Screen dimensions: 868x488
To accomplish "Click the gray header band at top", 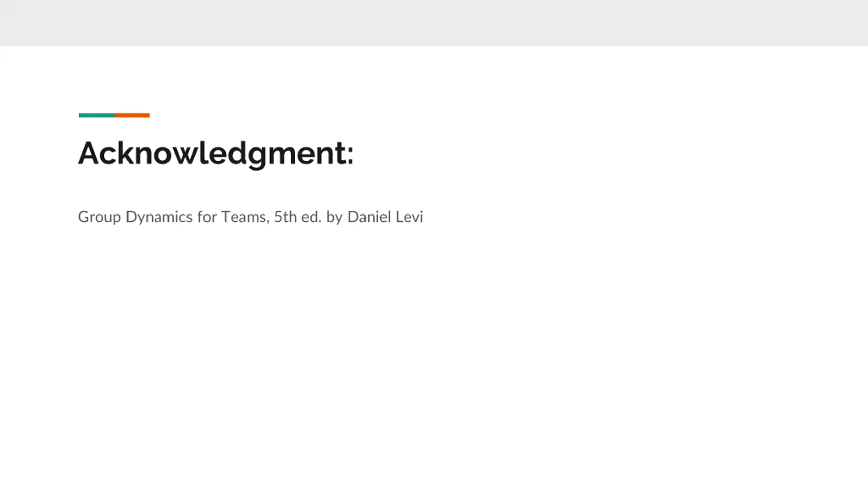I will (x=434, y=23).
